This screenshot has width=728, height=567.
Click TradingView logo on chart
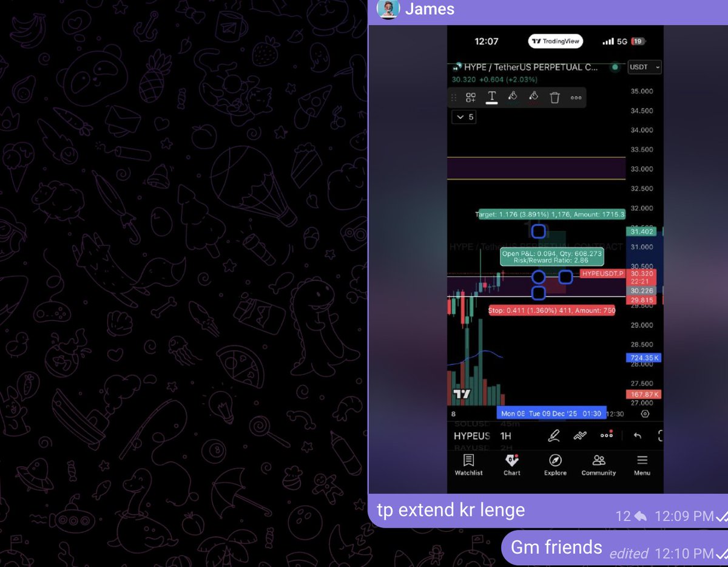[x=462, y=395]
